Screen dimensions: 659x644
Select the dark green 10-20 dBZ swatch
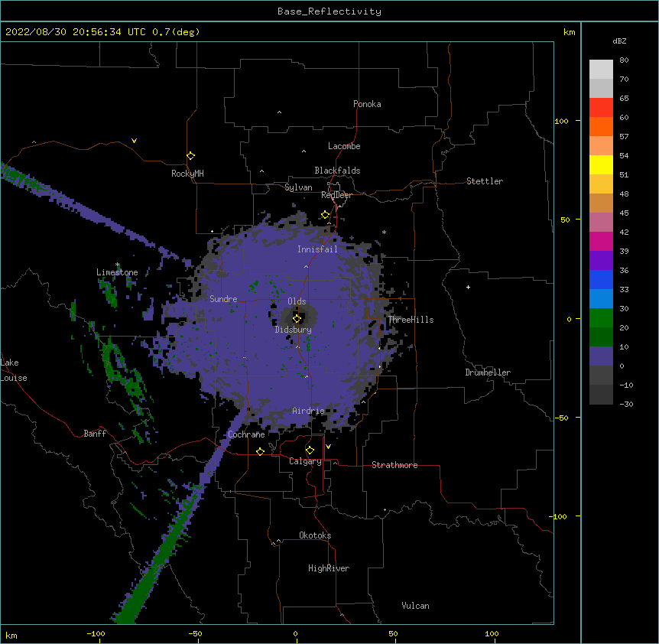coord(601,337)
